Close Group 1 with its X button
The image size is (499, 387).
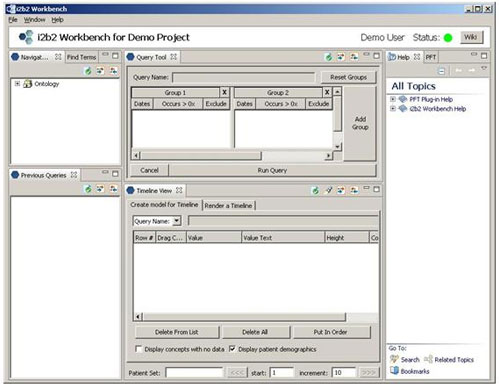click(224, 92)
